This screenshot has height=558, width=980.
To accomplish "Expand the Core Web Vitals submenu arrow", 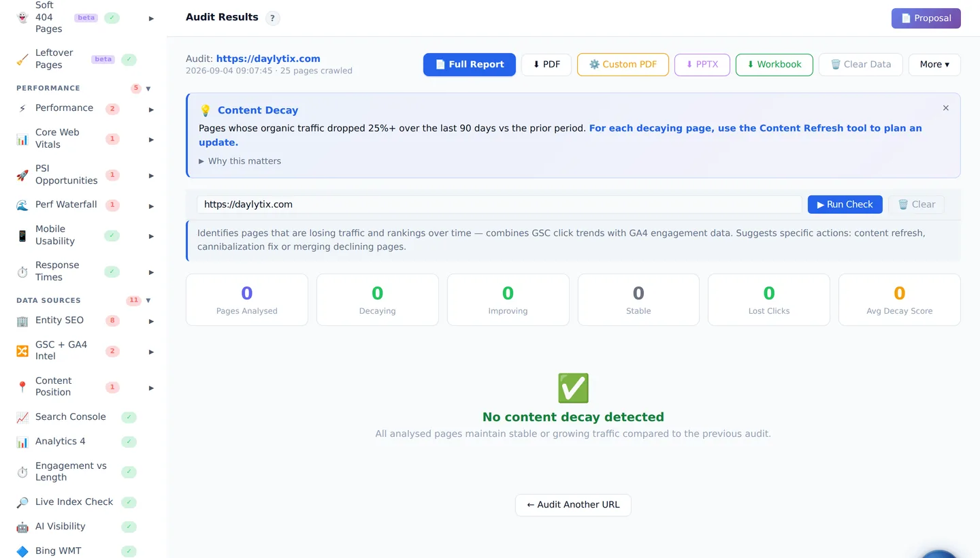I will [x=151, y=139].
